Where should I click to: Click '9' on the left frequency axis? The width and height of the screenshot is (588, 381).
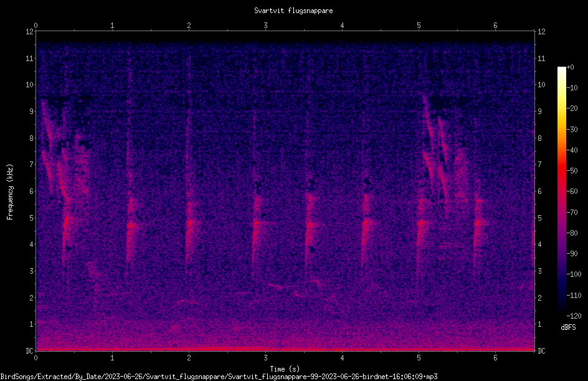pos(32,112)
